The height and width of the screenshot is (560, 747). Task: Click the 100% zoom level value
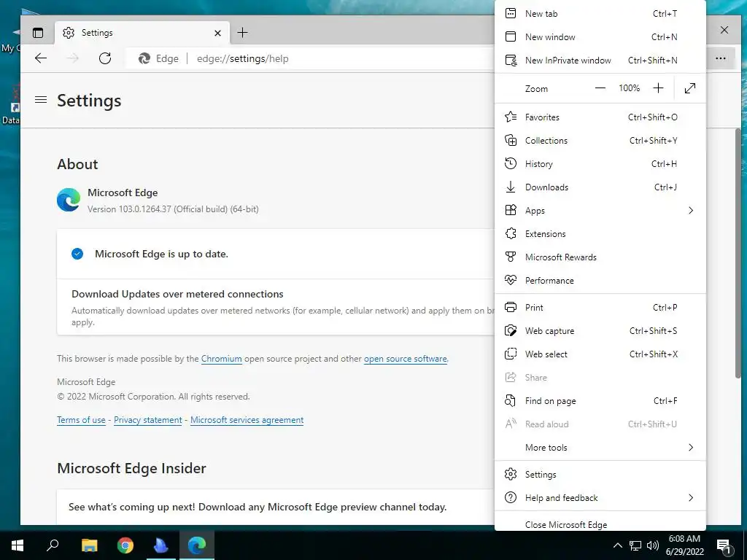point(629,88)
